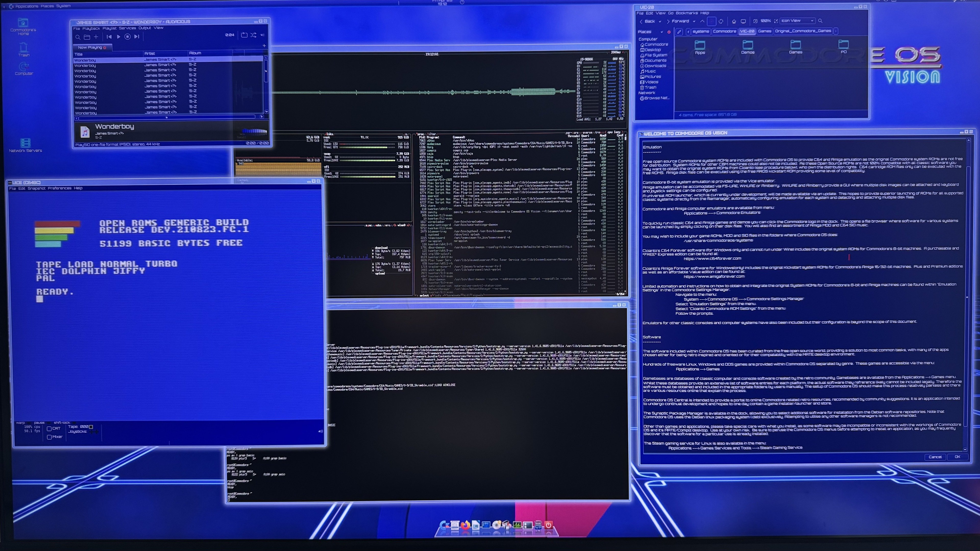980x551 pixels.
Task: Open the Back history dropdown arrow
Action: coord(660,21)
